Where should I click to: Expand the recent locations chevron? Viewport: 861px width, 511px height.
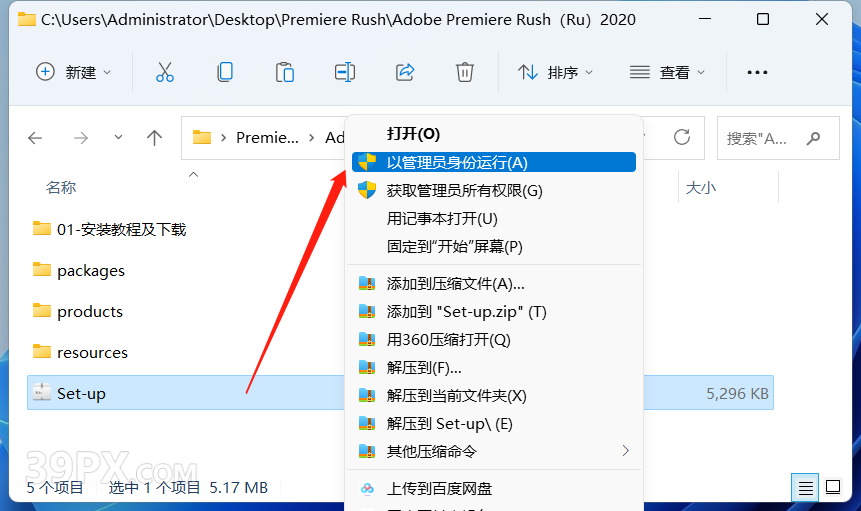tap(118, 137)
